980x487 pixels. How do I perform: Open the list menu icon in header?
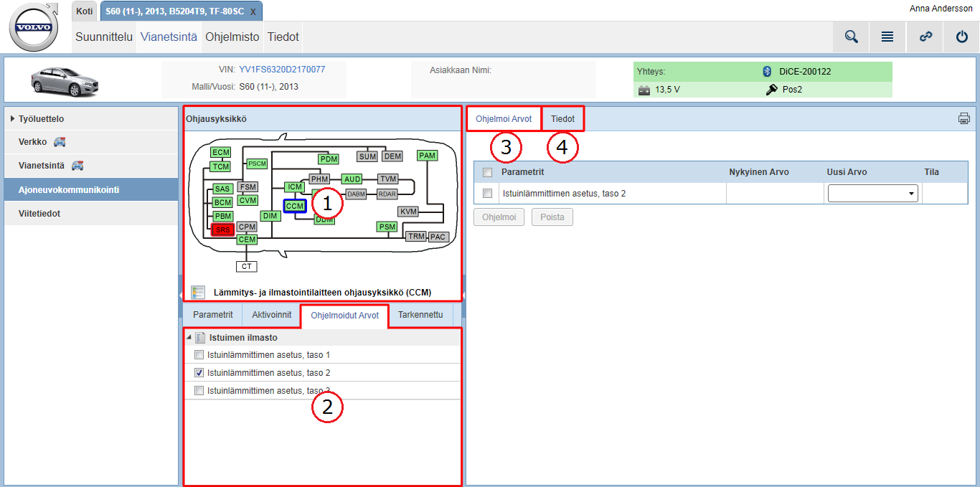887,37
